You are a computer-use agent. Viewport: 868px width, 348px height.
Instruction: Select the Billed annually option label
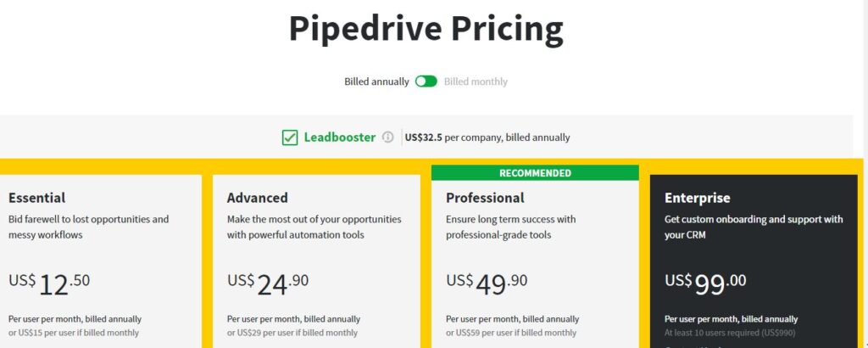tap(376, 81)
